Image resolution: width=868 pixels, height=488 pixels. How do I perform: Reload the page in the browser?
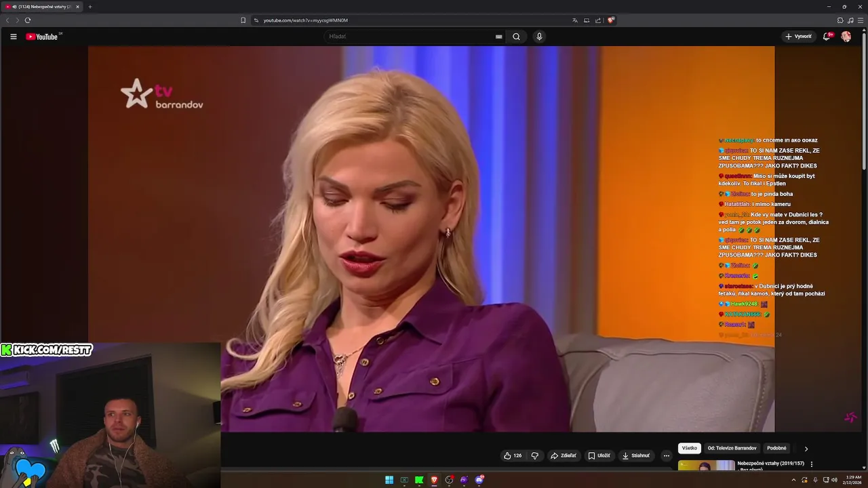(x=27, y=20)
